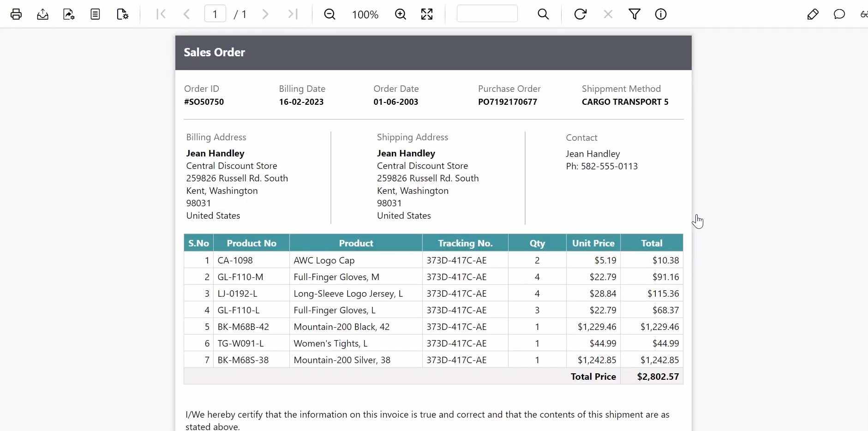Go to the next page
868x431 pixels.
click(x=265, y=14)
